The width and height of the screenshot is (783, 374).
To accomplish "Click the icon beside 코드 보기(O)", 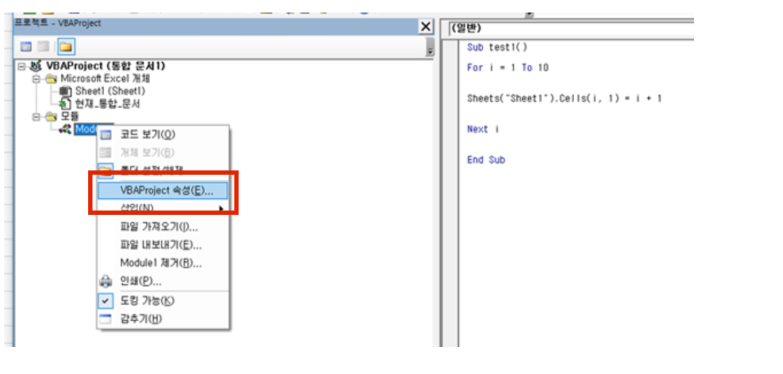I will 106,135.
